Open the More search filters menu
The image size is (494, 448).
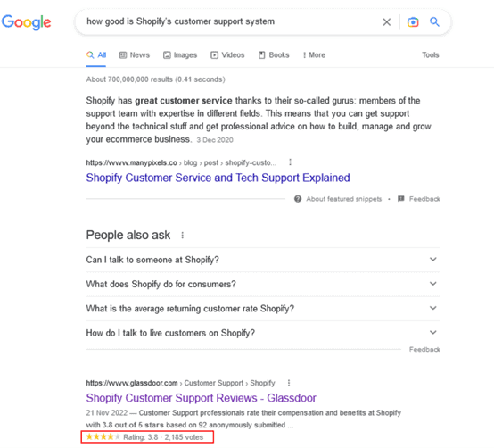[314, 55]
